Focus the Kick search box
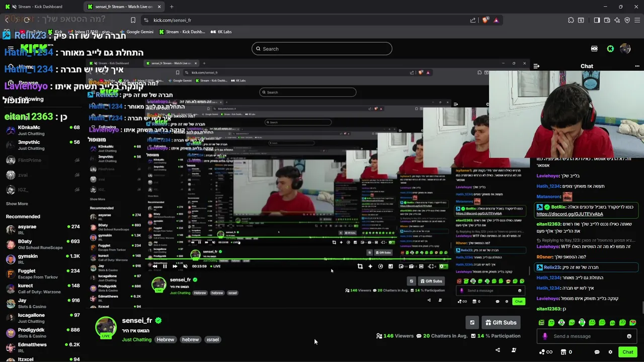644x362 pixels. point(321,49)
